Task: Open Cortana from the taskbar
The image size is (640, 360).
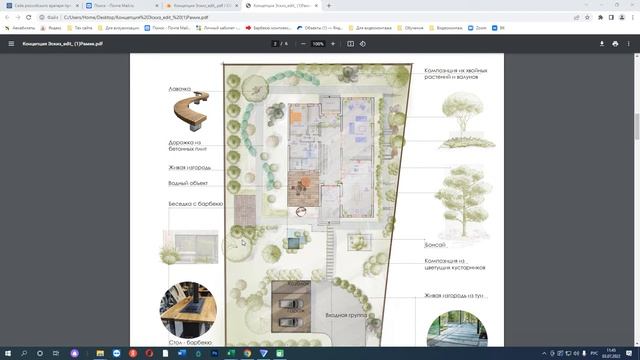Action: (x=40, y=353)
